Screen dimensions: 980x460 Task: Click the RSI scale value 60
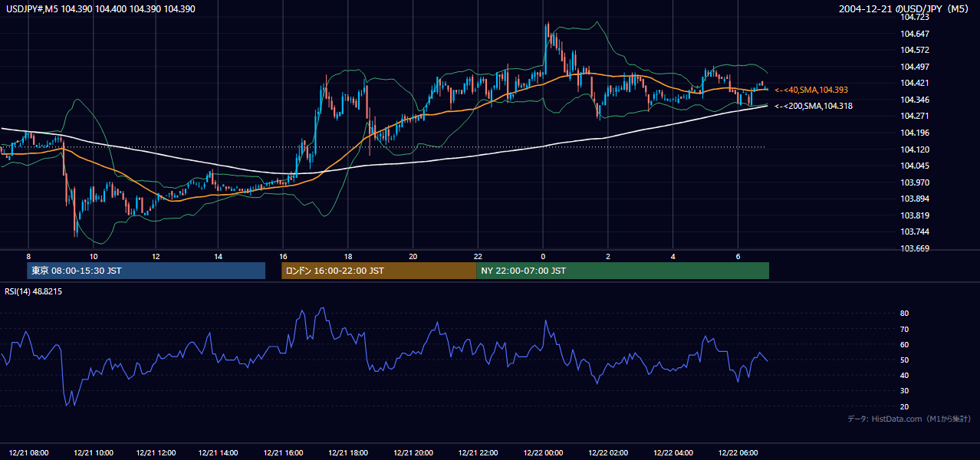(905, 344)
